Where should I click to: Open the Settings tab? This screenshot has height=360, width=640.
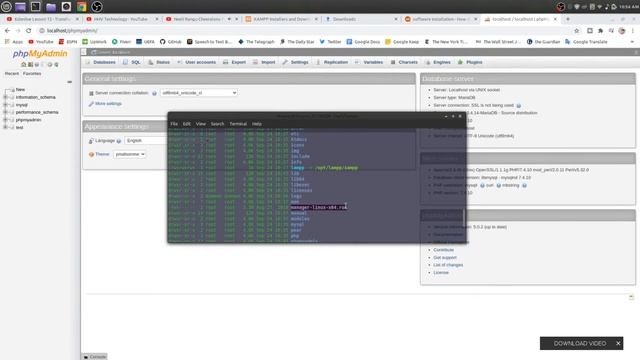click(x=296, y=62)
